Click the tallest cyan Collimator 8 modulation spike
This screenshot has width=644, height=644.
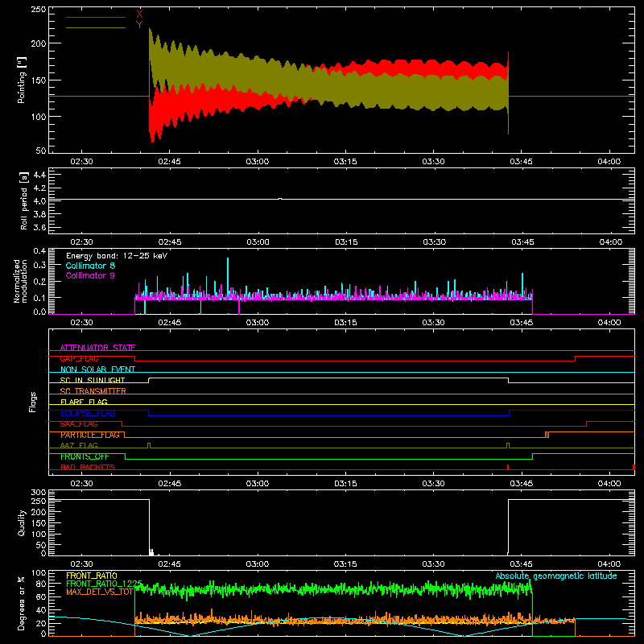click(228, 275)
